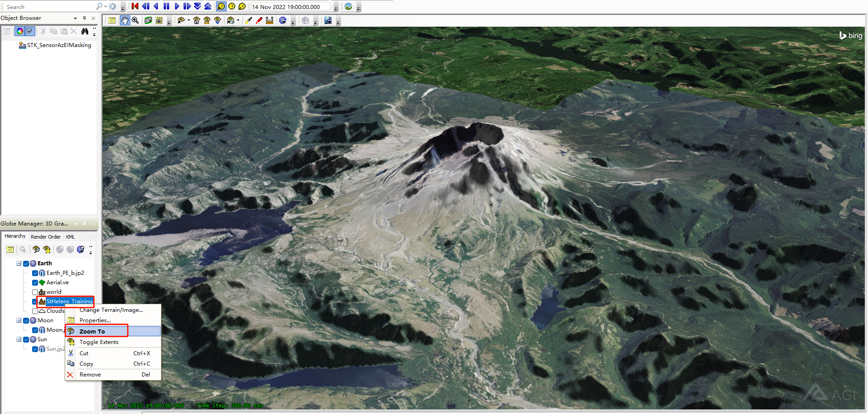
Task: Click the red pencil annotation icon
Action: tap(259, 20)
